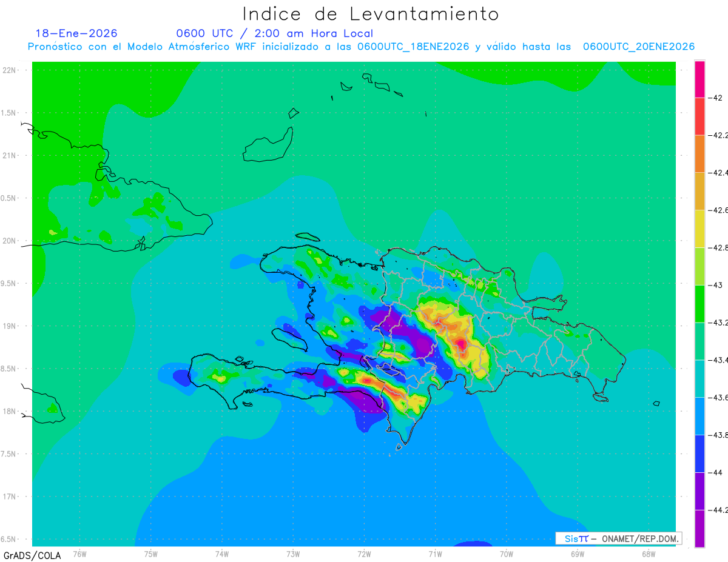Click the '22N' latitude label
This screenshot has width=728, height=562.
click(x=10, y=70)
